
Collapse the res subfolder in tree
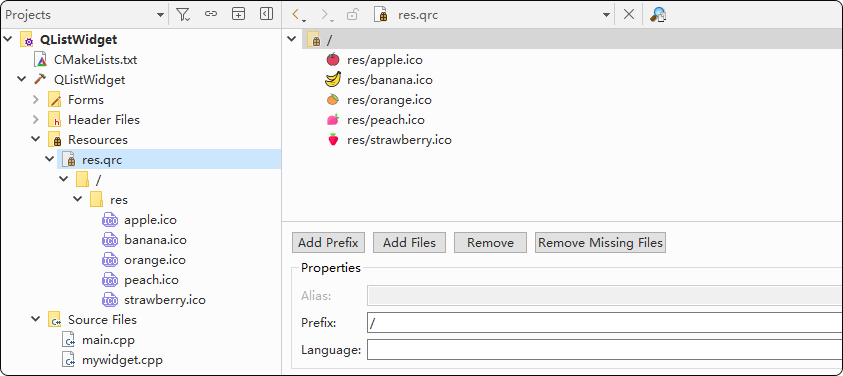click(77, 199)
